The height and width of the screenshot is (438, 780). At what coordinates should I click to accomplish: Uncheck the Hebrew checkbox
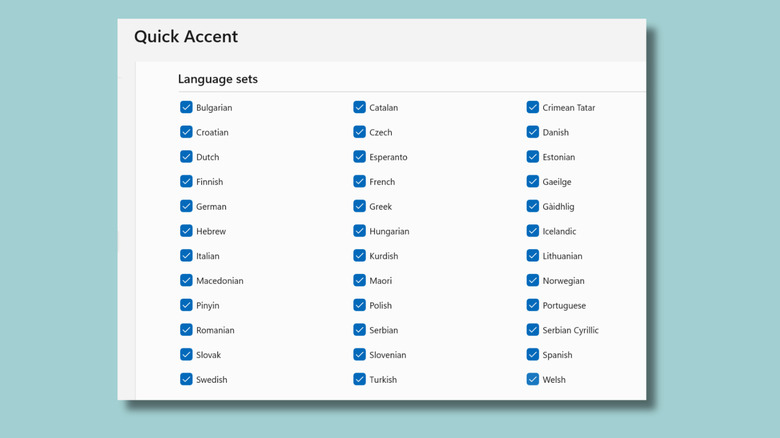(x=186, y=231)
